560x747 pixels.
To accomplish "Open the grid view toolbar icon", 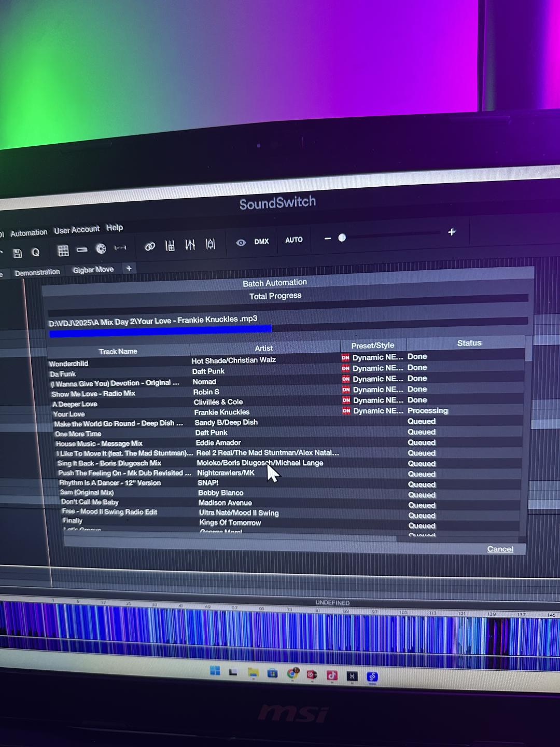I will coord(63,251).
